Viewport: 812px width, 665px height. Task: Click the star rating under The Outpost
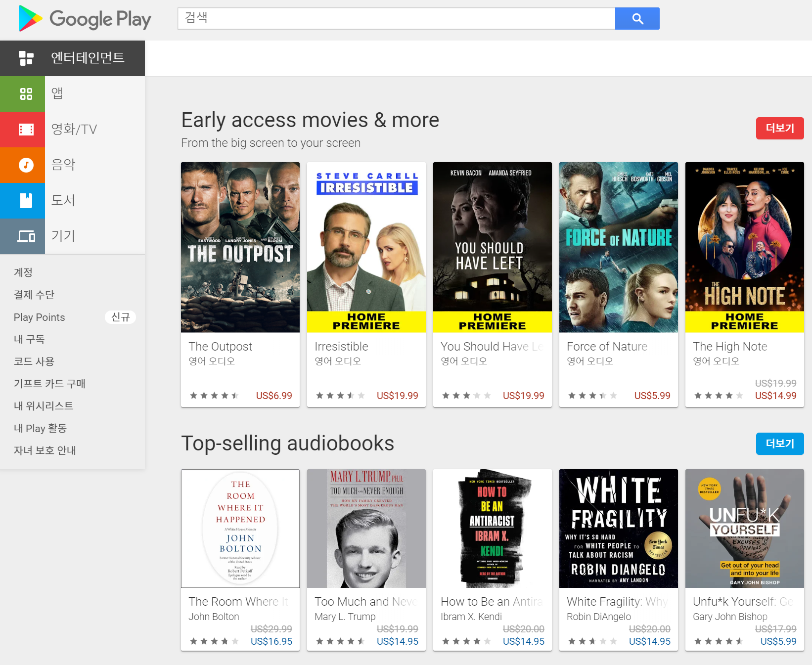pos(214,396)
